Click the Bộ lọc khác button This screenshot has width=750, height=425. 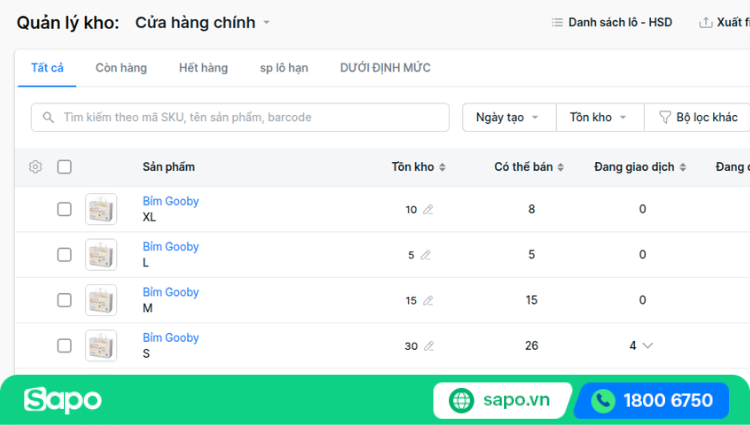tap(697, 117)
